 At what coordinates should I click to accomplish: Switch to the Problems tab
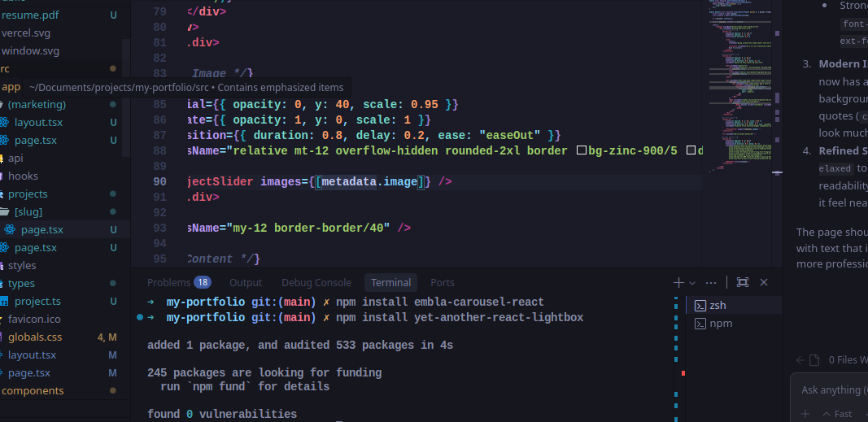[169, 283]
